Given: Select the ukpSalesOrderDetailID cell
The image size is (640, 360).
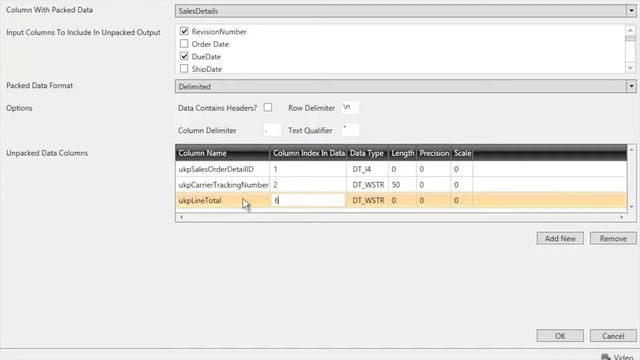Looking at the screenshot, I should (x=222, y=169).
